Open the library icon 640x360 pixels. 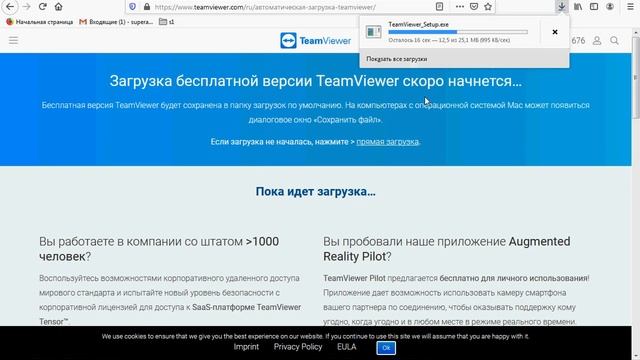tap(578, 7)
